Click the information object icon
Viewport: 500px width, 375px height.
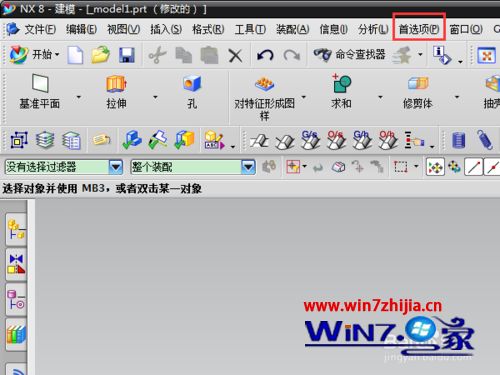tap(442, 55)
